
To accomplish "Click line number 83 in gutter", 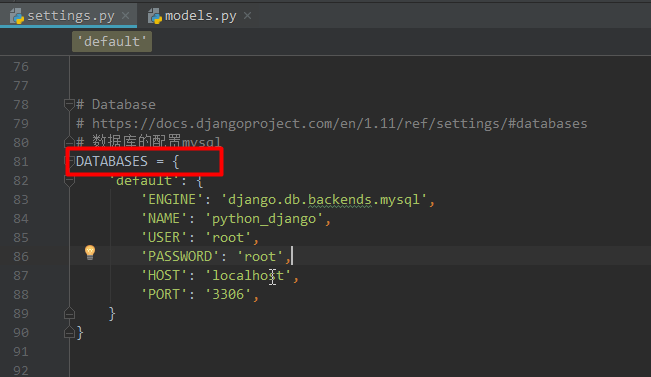I will click(21, 200).
